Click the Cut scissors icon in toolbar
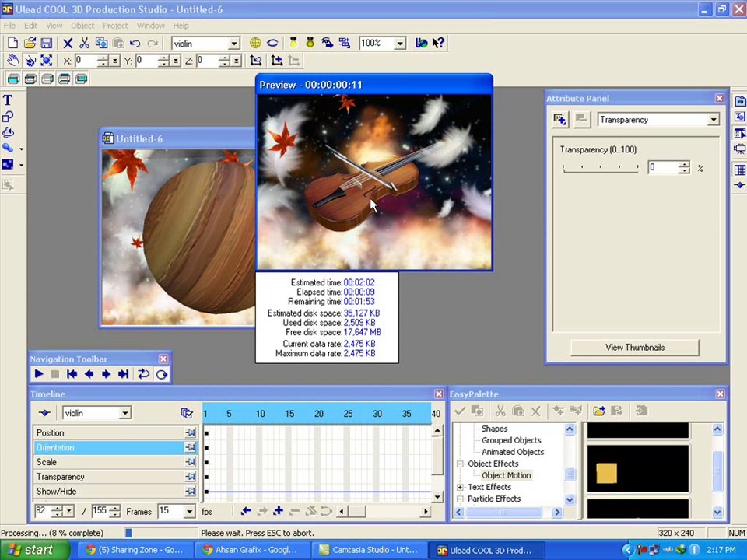 pos(84,44)
